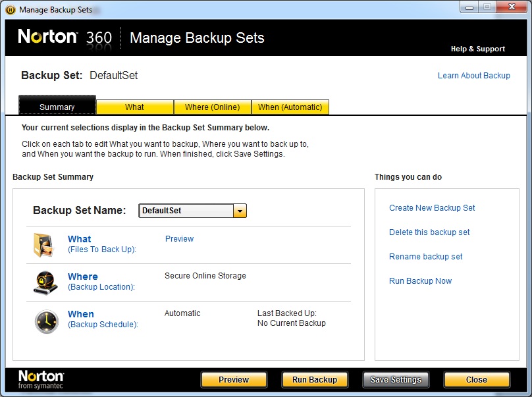Open the Backup Set Name dropdown arrow
This screenshot has width=532, height=397.
pos(240,211)
